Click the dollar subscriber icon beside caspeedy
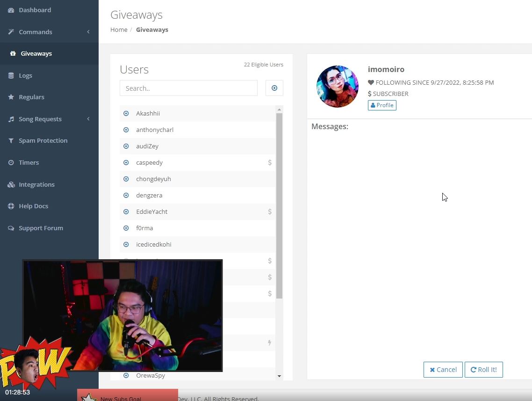This screenshot has width=532, height=401. [270, 163]
